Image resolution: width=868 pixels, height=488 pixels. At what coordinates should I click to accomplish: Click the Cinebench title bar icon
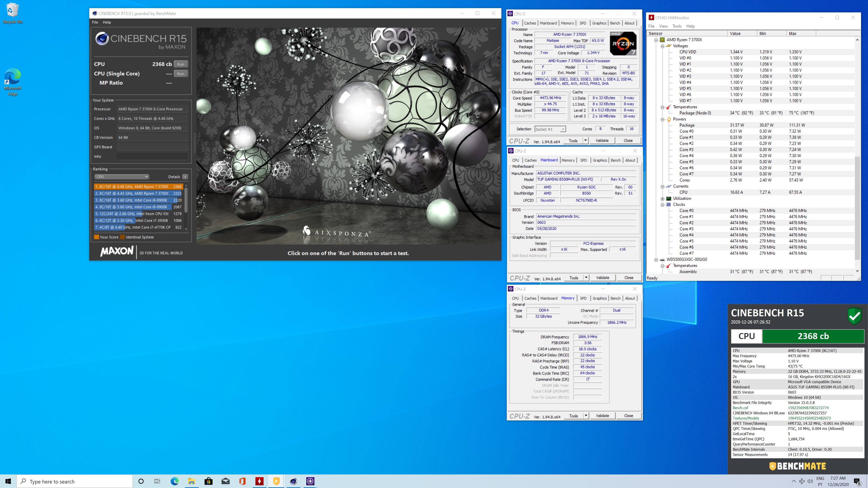point(95,14)
